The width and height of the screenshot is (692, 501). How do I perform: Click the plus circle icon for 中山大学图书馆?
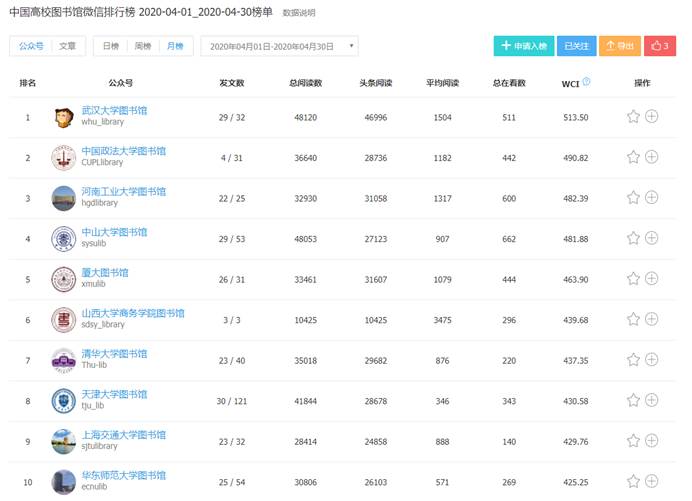[x=652, y=238]
